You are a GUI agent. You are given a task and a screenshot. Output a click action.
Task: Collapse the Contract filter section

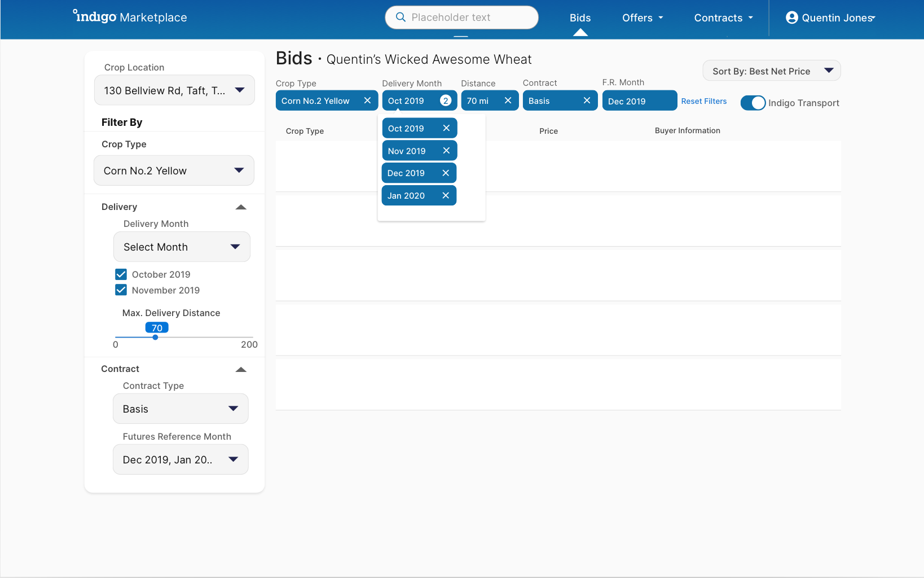pos(241,370)
